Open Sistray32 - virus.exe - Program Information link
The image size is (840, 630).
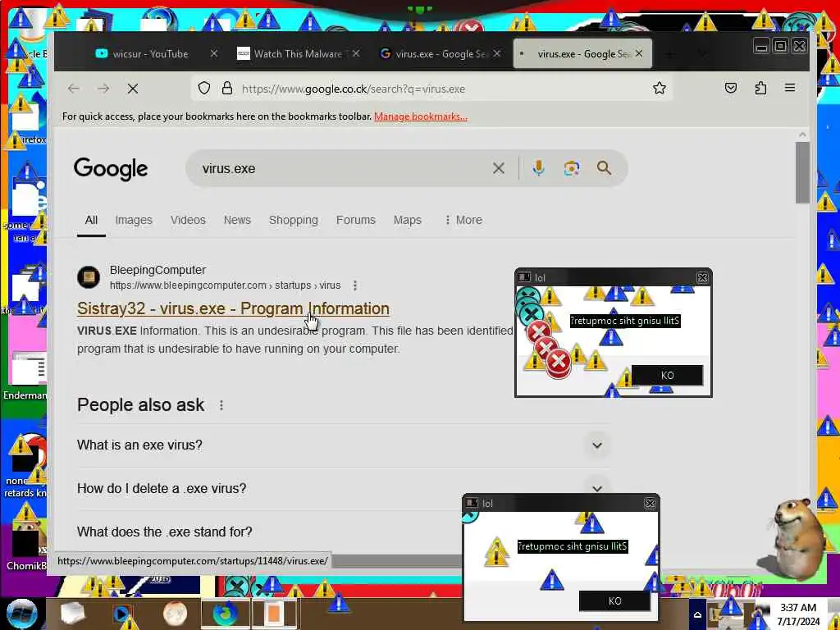tap(233, 308)
